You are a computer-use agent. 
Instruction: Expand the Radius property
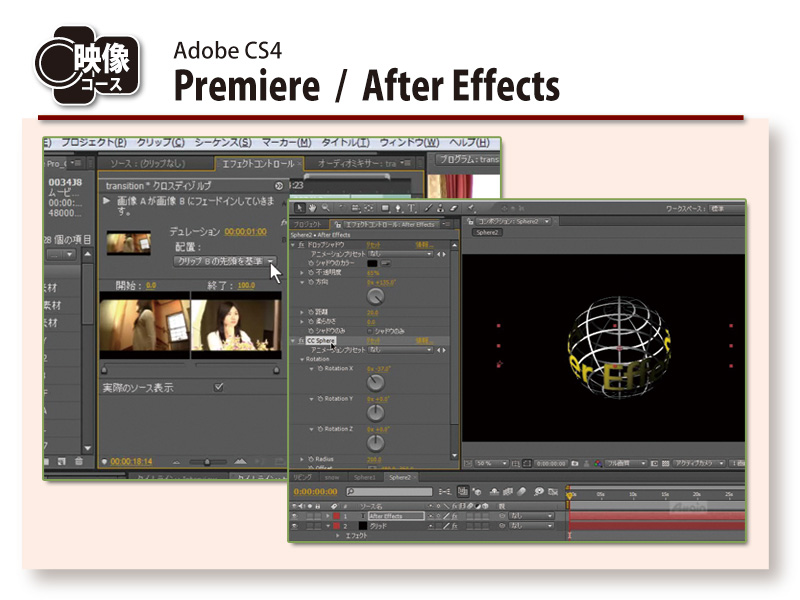[x=302, y=459]
